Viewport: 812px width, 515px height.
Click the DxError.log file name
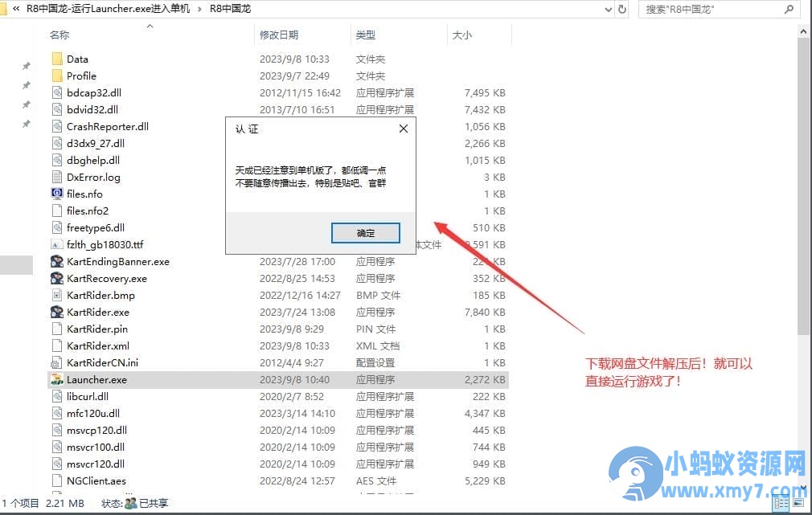[93, 177]
